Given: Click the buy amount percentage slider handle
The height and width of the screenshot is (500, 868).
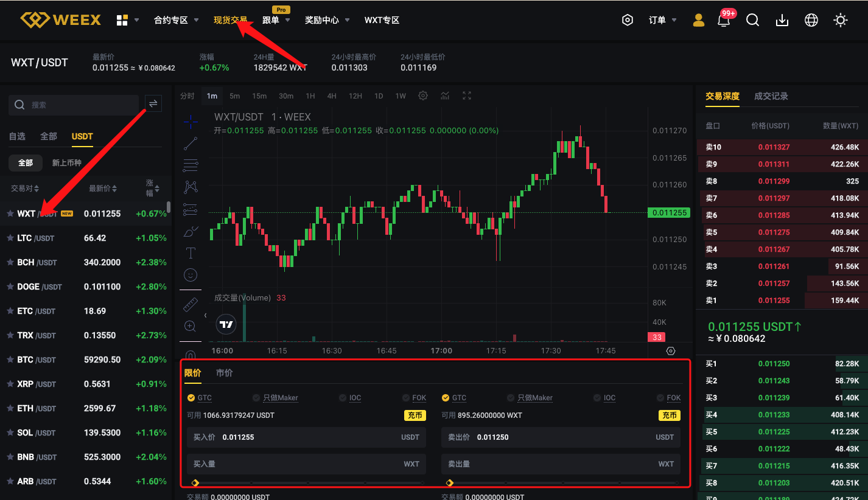Looking at the screenshot, I should click(x=195, y=483).
